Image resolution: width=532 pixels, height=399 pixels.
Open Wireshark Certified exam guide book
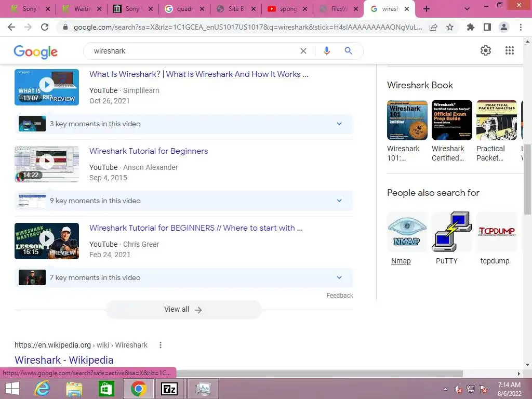pyautogui.click(x=451, y=120)
